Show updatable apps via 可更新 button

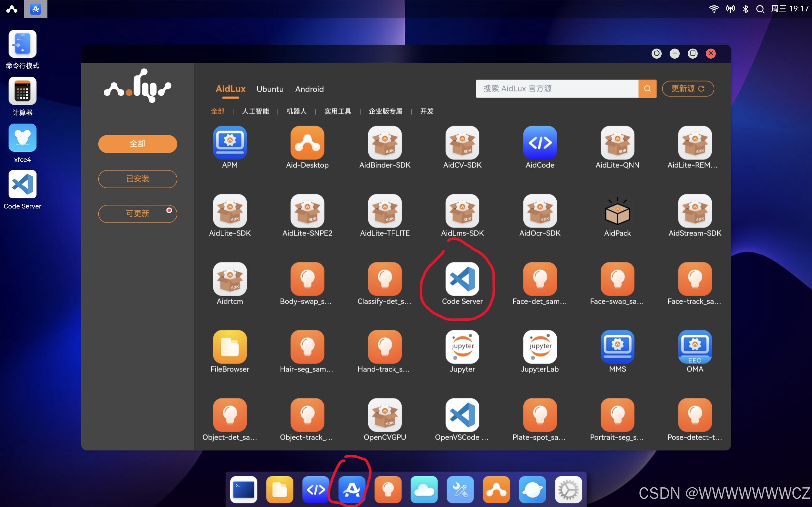[138, 214]
